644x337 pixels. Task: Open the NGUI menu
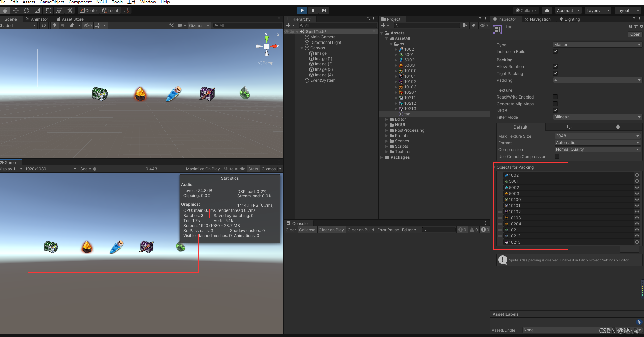(102, 2)
